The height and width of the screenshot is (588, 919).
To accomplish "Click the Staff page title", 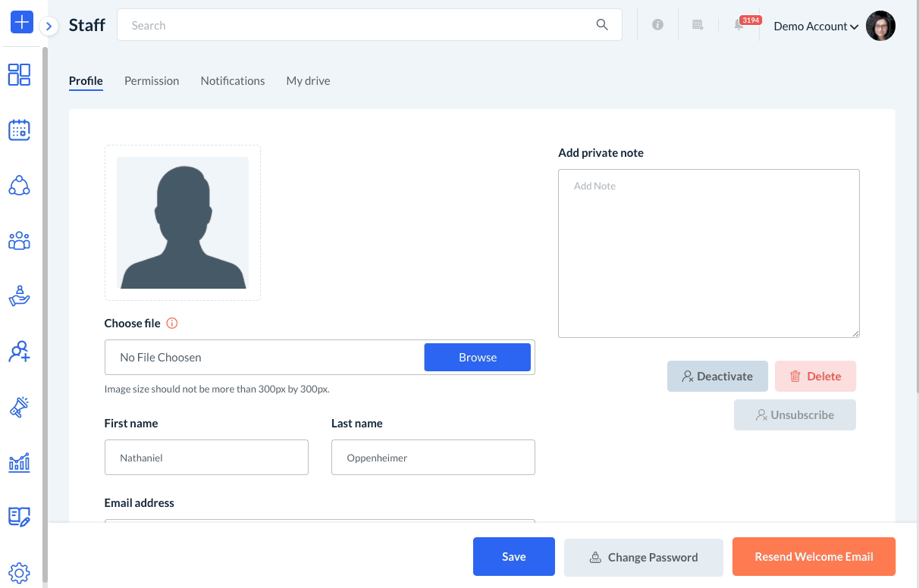I will (x=87, y=25).
